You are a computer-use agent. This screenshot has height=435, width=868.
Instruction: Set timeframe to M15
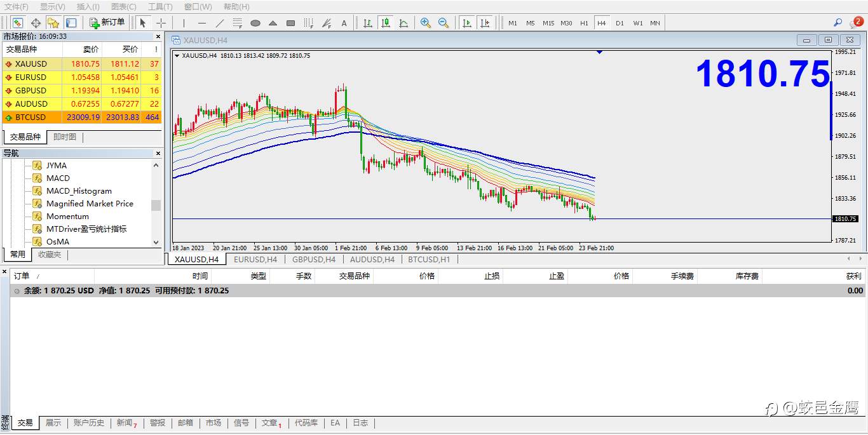[x=548, y=23]
